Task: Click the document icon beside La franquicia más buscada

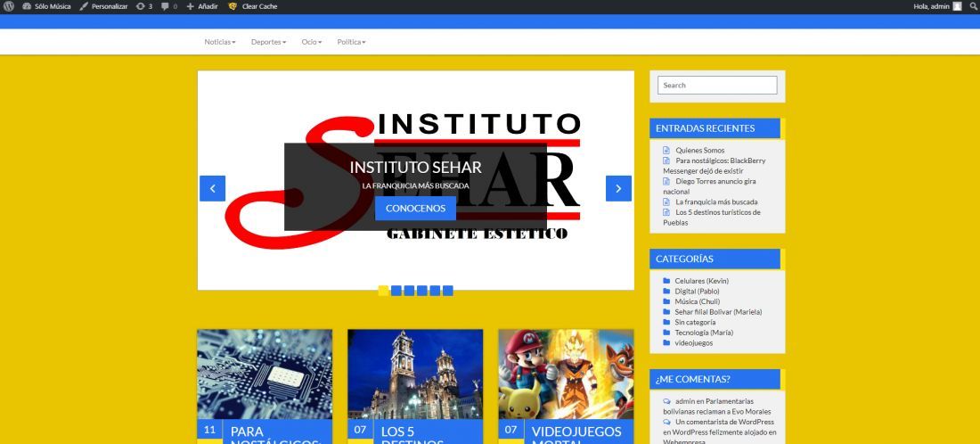Action: point(666,202)
